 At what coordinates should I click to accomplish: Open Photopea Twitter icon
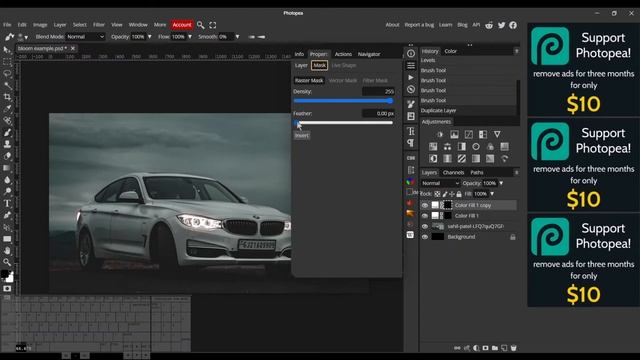tap(501, 25)
